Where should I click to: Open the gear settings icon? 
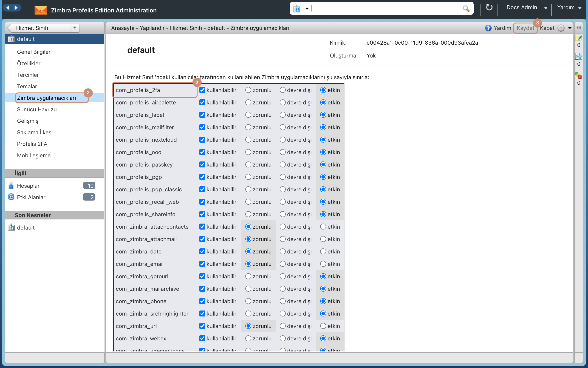pyautogui.click(x=561, y=28)
